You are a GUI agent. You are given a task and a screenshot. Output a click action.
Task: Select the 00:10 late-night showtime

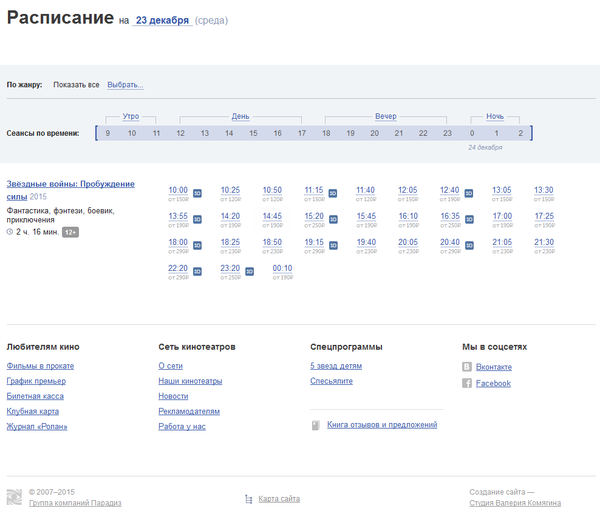click(x=282, y=268)
